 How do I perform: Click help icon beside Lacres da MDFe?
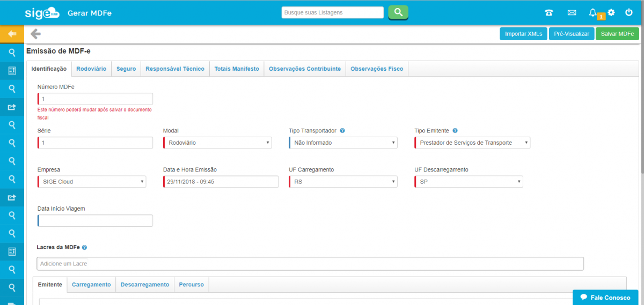[85, 248]
